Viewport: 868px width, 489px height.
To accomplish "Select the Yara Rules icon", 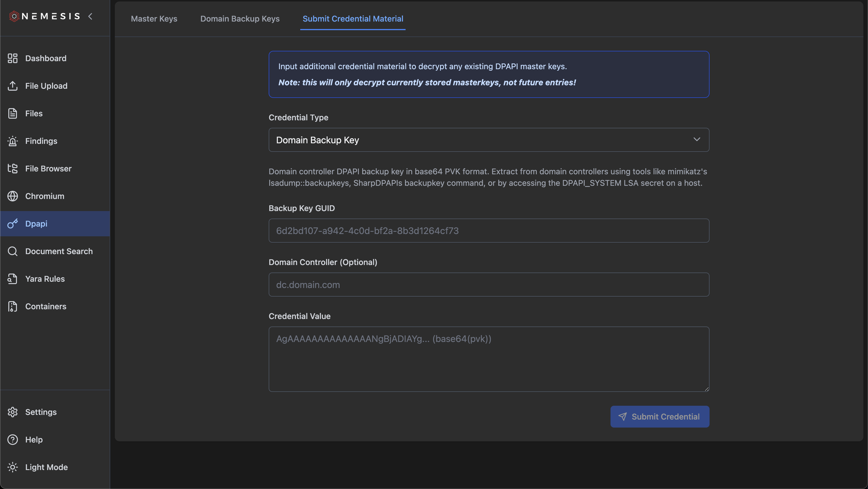I will (x=13, y=279).
